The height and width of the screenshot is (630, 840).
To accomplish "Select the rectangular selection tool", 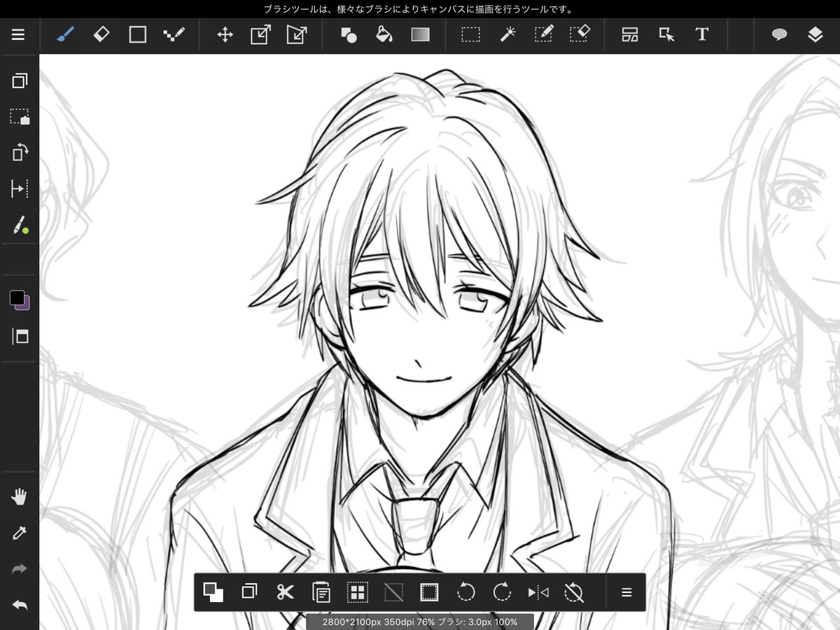I will click(x=470, y=34).
